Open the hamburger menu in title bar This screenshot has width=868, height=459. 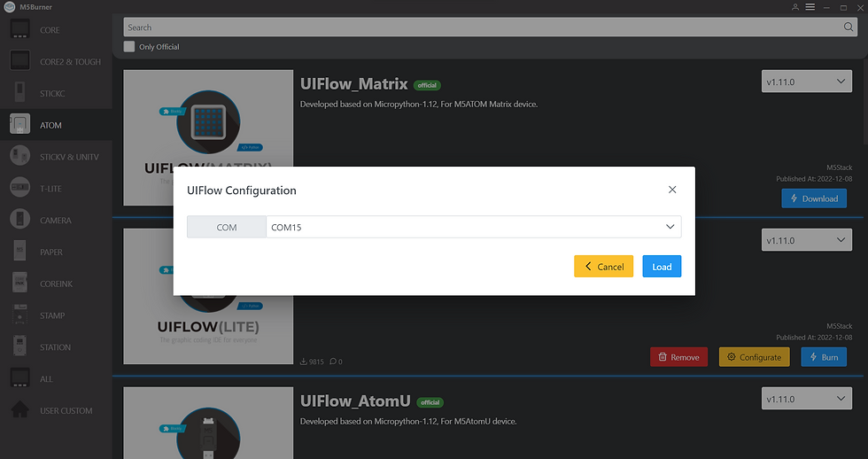810,7
